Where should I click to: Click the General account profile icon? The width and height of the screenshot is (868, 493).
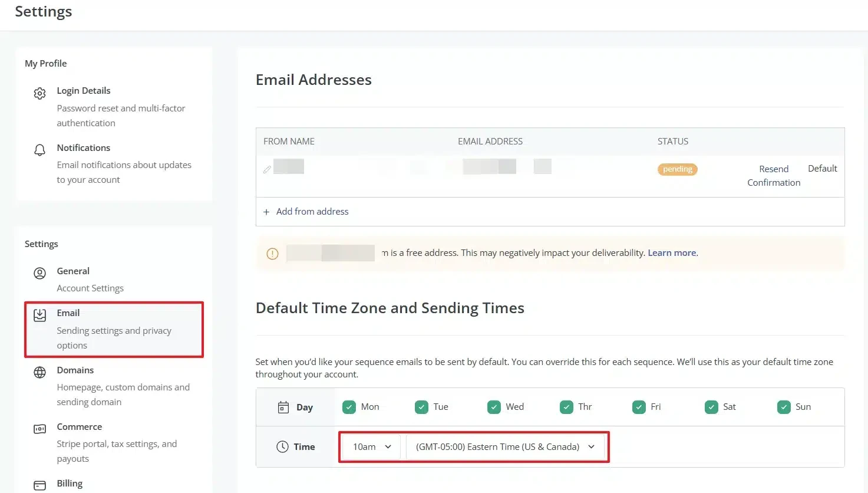[x=39, y=273]
